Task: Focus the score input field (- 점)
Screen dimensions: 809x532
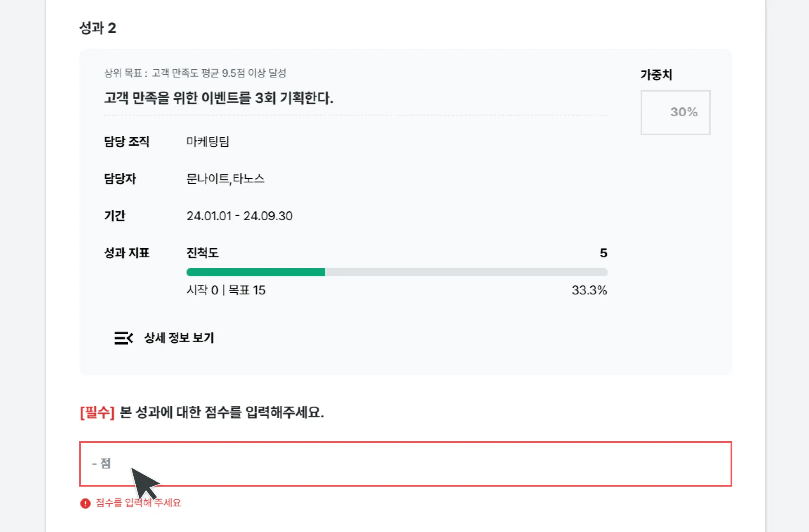Action: click(404, 464)
